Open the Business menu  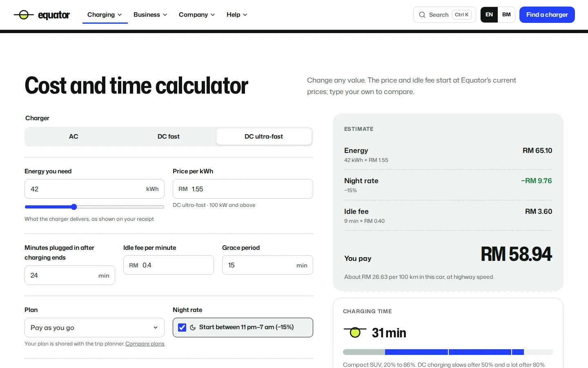(150, 15)
